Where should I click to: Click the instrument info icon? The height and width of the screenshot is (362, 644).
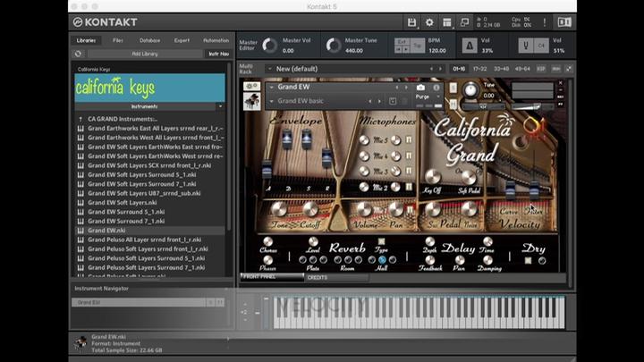(x=436, y=88)
